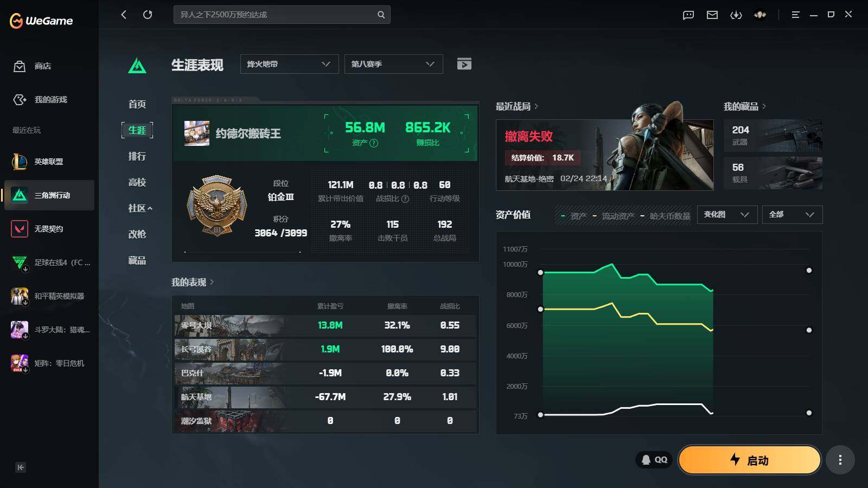This screenshot has width=868, height=488.
Task: Open the download manager icon
Action: tap(736, 15)
